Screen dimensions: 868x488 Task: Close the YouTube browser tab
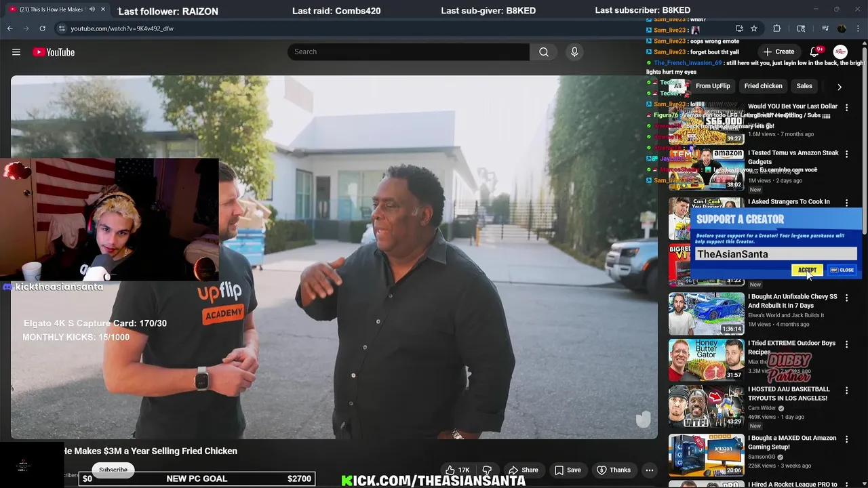103,9
